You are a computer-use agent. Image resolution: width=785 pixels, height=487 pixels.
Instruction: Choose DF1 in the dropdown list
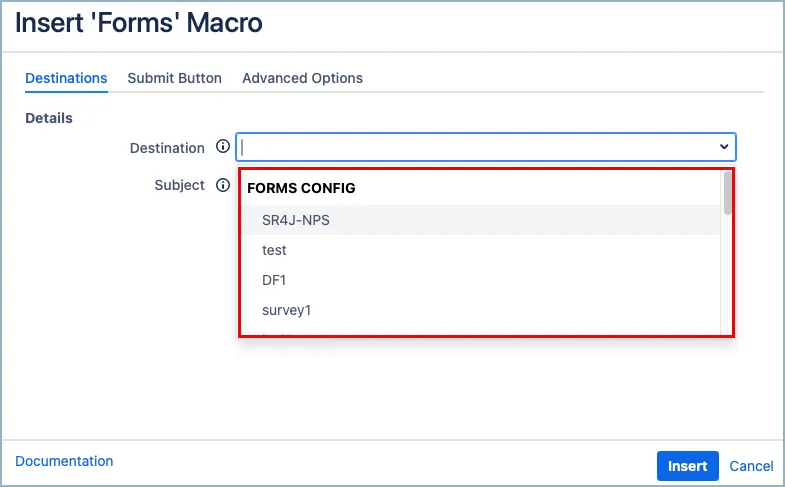[x=481, y=280]
